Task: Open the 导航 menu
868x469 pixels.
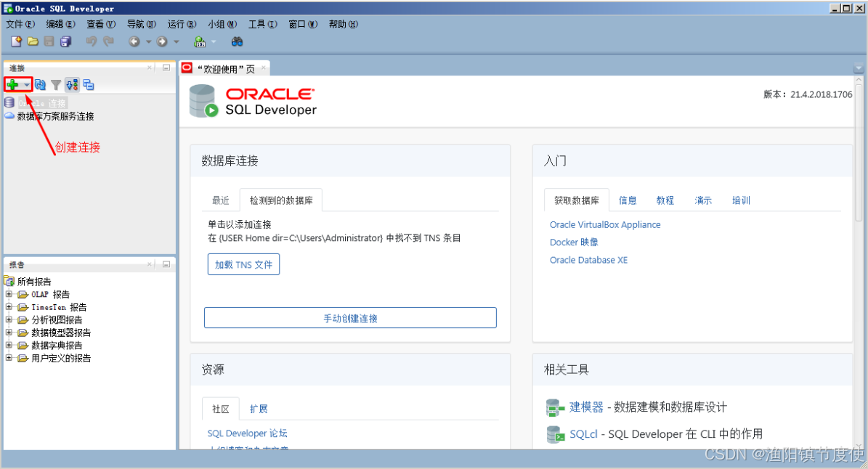Action: [x=141, y=24]
